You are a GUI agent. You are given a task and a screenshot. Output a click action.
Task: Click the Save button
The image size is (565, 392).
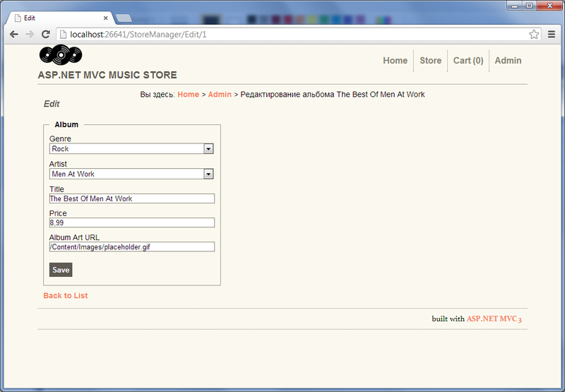click(x=61, y=270)
